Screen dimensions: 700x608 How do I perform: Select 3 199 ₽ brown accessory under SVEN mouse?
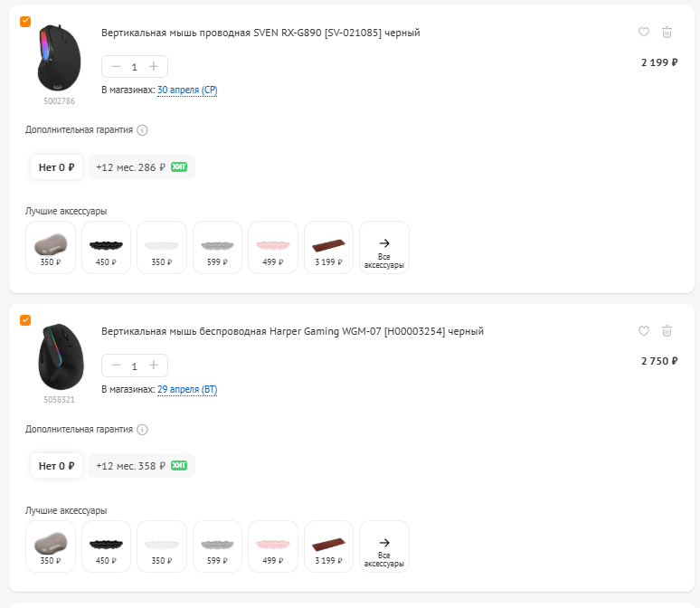pyautogui.click(x=328, y=248)
